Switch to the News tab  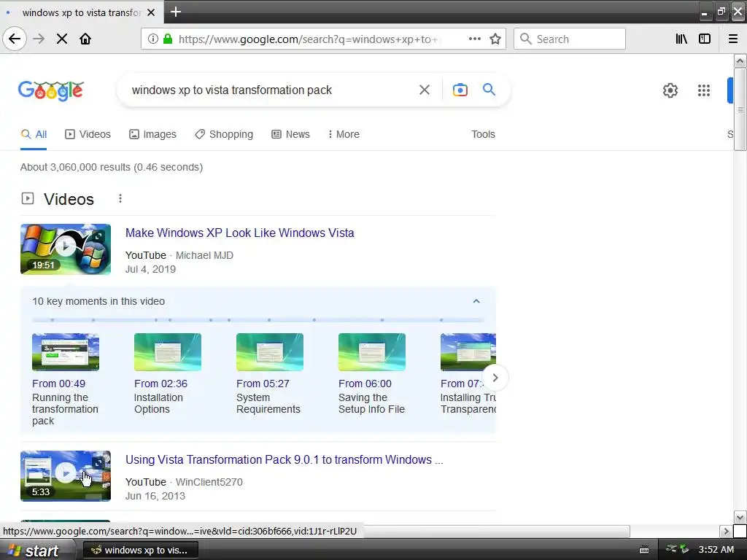[290, 134]
